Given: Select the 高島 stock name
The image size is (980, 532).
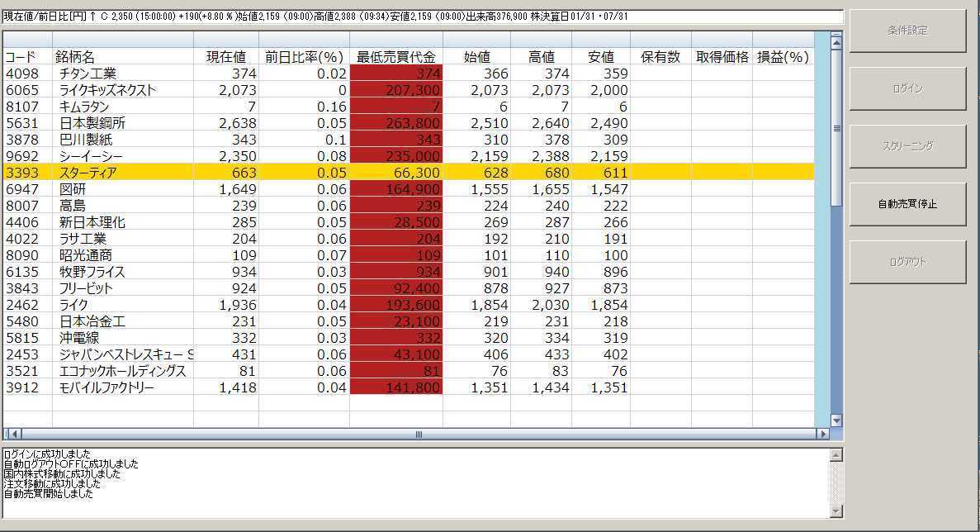Looking at the screenshot, I should click(73, 206).
